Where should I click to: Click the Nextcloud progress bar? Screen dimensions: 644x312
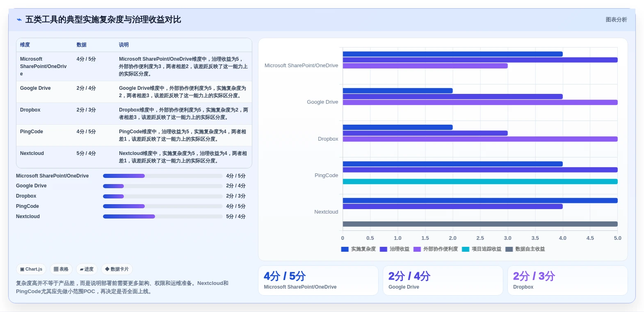pos(162,216)
